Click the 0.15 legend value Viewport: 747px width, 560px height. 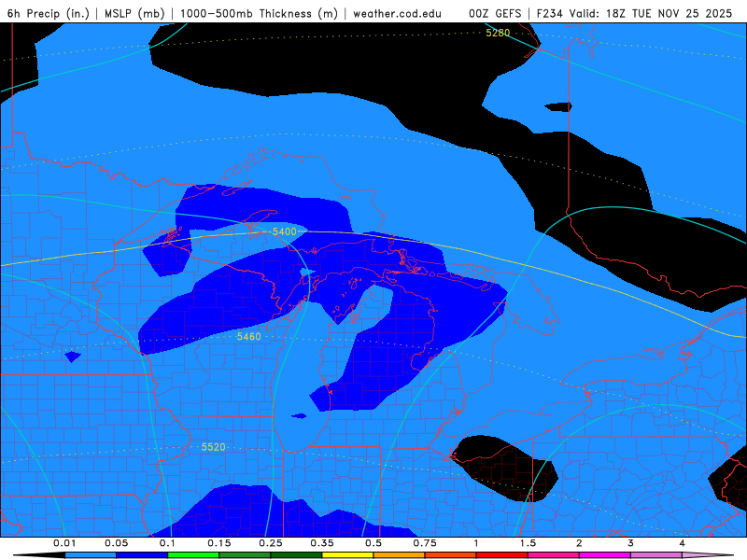(x=219, y=543)
